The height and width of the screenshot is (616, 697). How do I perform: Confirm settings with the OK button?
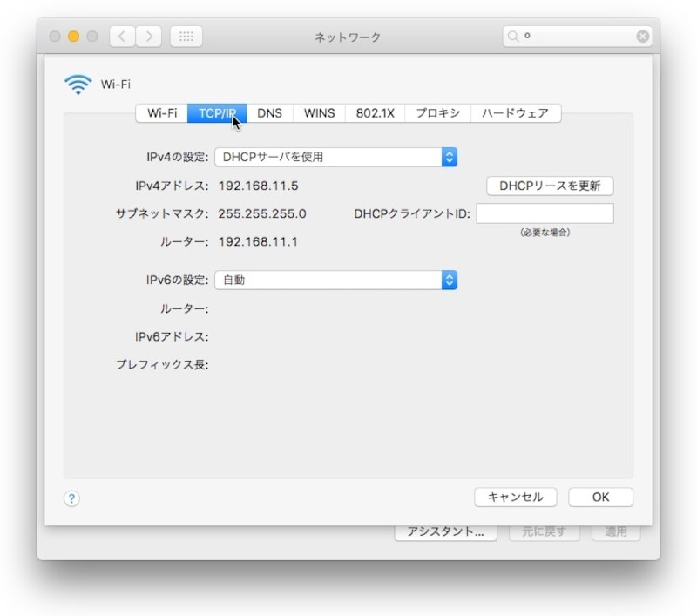coord(600,497)
